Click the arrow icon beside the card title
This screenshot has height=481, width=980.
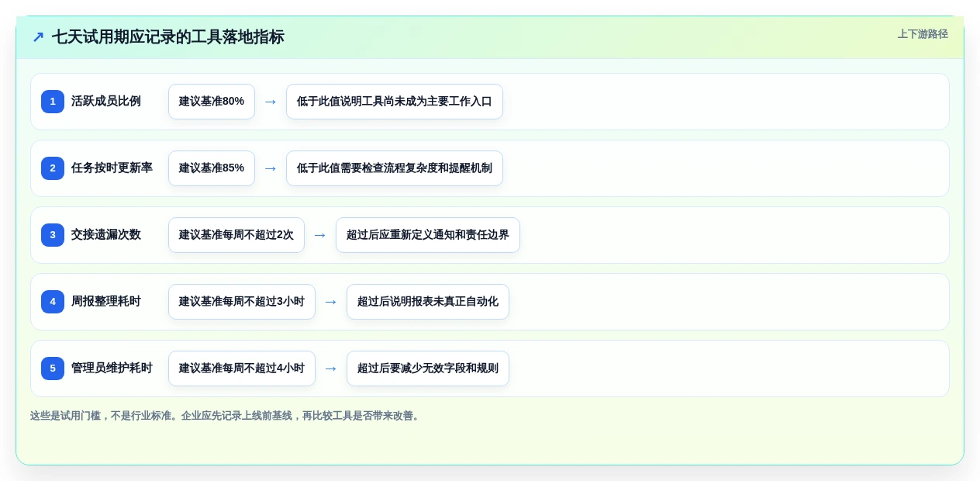tap(38, 37)
